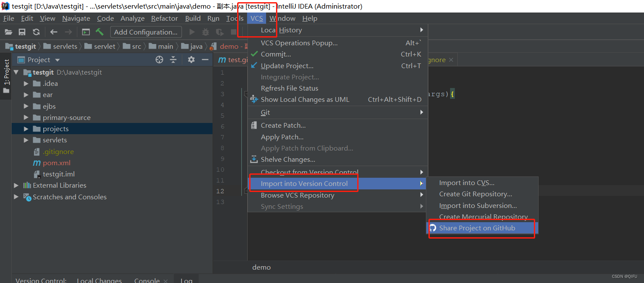Choose Share Project on GitHub

coord(482,228)
